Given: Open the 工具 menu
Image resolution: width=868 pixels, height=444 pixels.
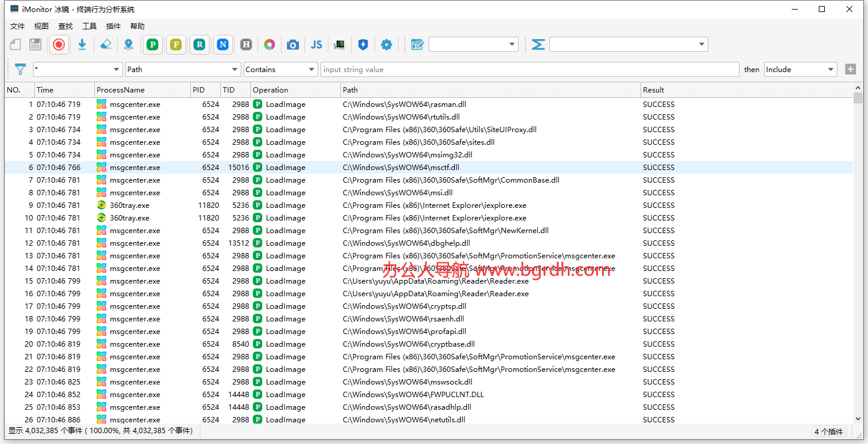Looking at the screenshot, I should click(89, 26).
